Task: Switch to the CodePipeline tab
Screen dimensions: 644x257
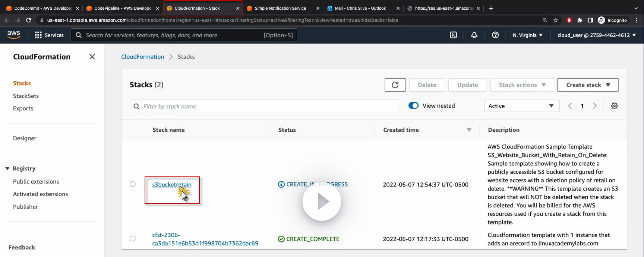Action: coord(123,8)
